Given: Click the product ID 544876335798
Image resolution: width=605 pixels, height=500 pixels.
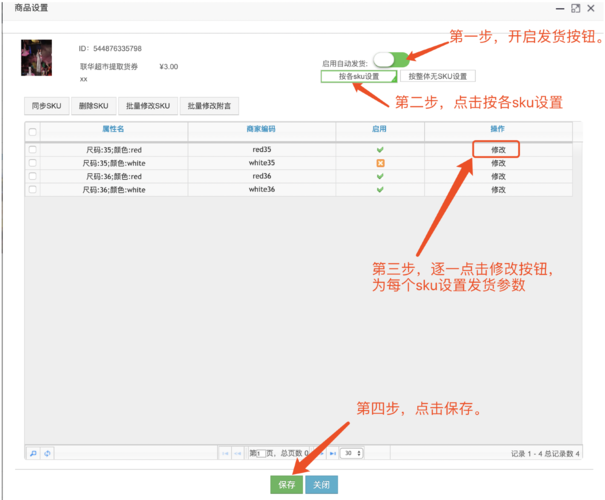Looking at the screenshot, I should [117, 49].
